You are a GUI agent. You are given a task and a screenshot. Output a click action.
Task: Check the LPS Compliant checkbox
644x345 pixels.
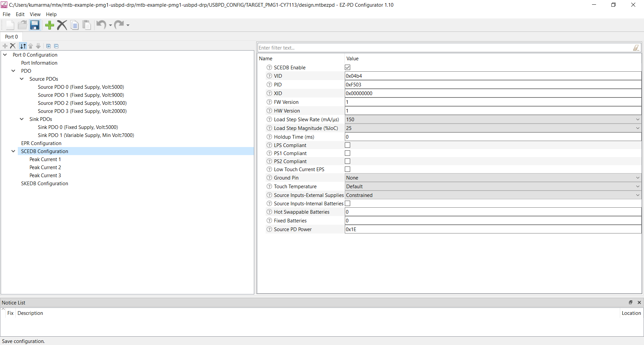(347, 145)
